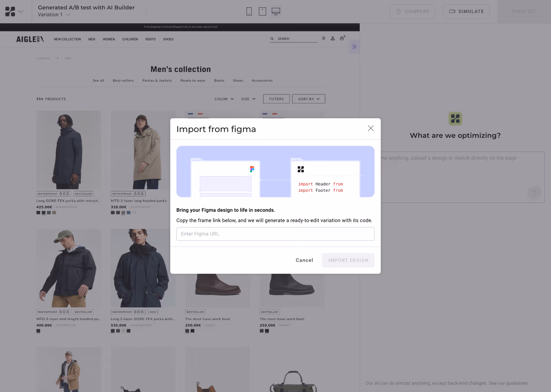Click the AI Builder logo icon in side panel

455,119
